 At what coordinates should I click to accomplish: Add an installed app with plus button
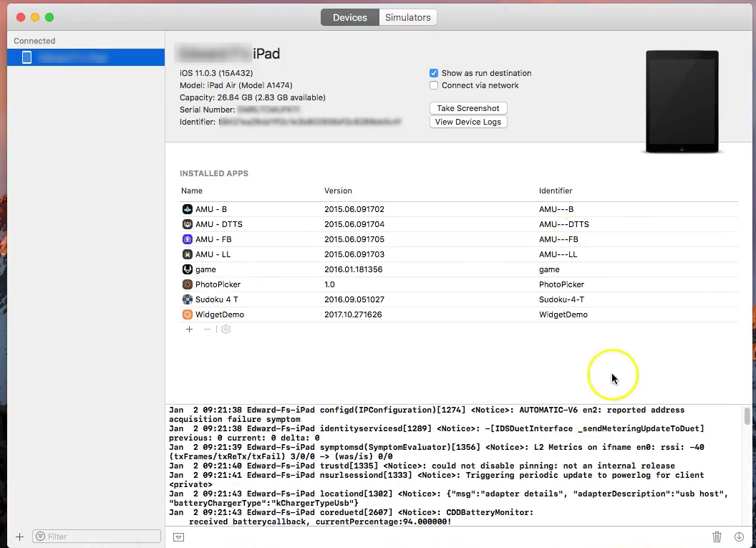[190, 329]
